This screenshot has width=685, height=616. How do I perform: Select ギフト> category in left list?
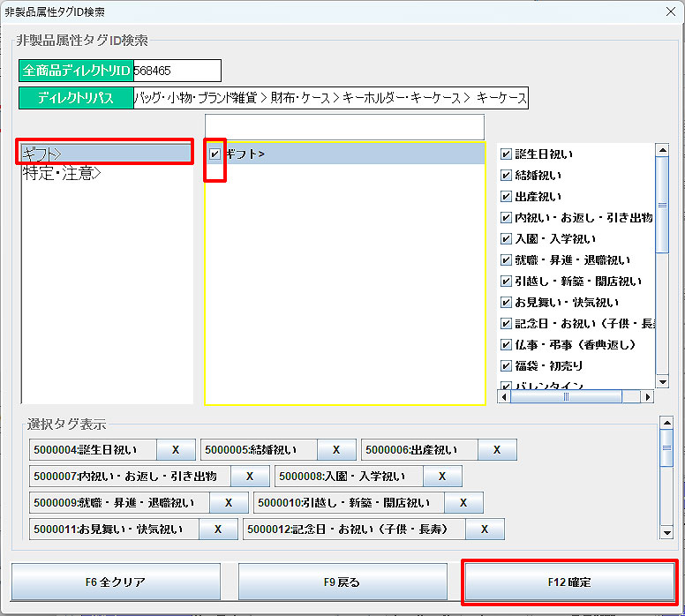pyautogui.click(x=106, y=154)
